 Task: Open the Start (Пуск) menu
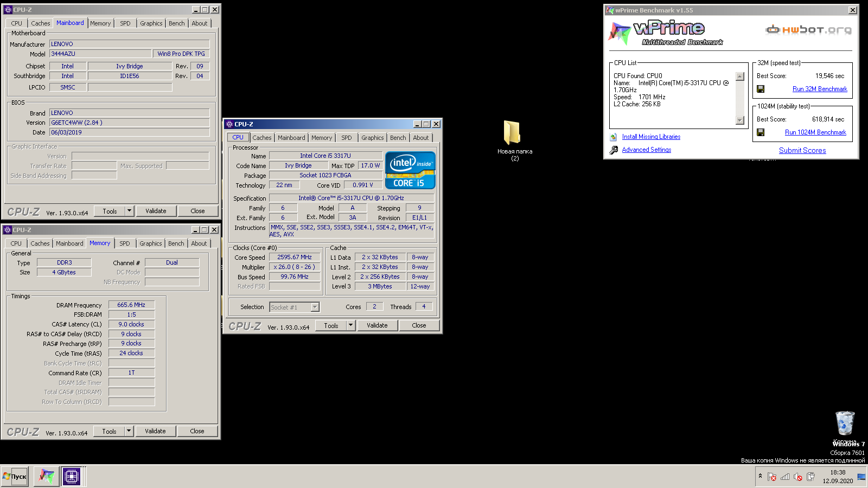click(x=15, y=477)
